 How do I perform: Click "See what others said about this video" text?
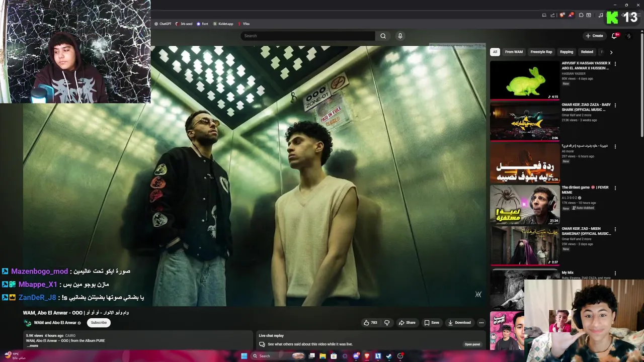coord(310,344)
